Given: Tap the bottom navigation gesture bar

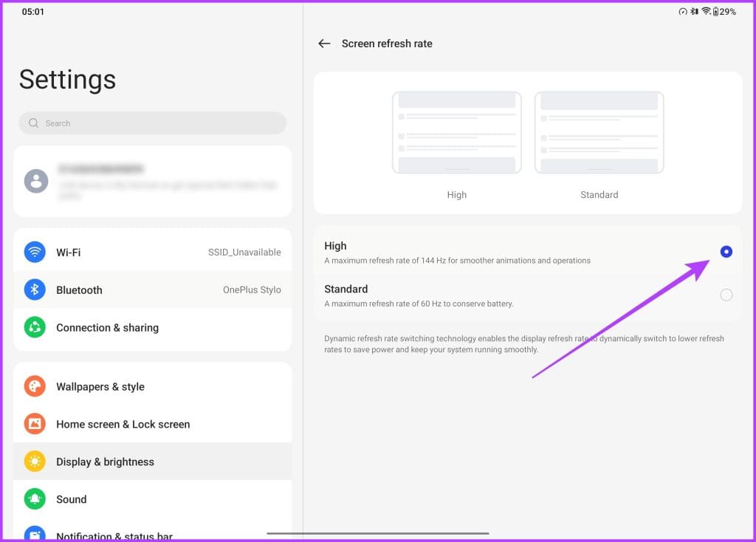Looking at the screenshot, I should pos(378,533).
